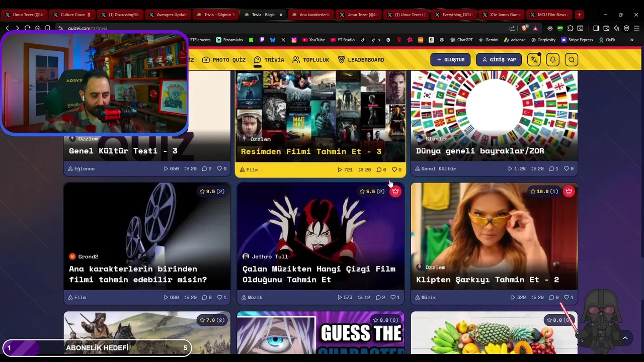This screenshot has height=362, width=644.
Task: Open quiz Klipten Şarkıyı Tahmin Et - 2
Action: (488, 280)
